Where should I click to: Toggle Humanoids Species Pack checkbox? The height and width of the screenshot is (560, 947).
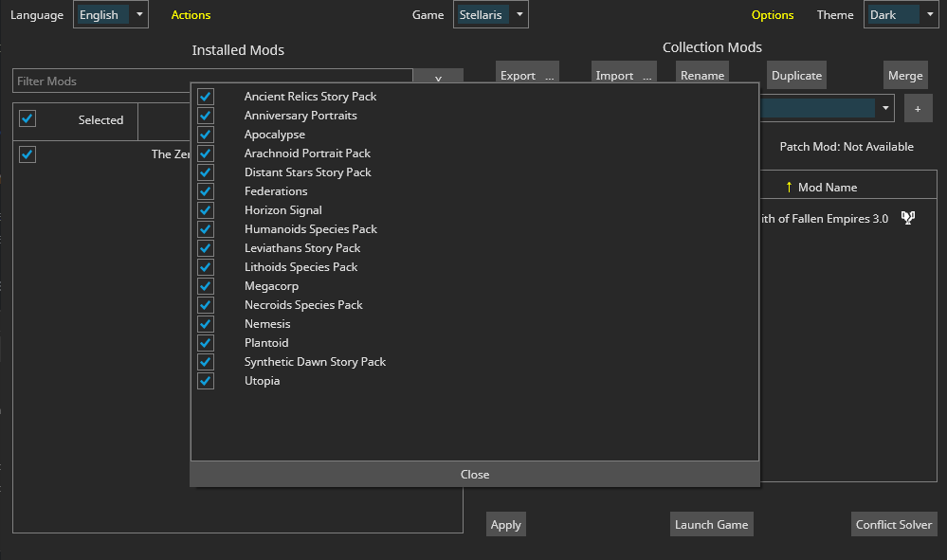(206, 229)
